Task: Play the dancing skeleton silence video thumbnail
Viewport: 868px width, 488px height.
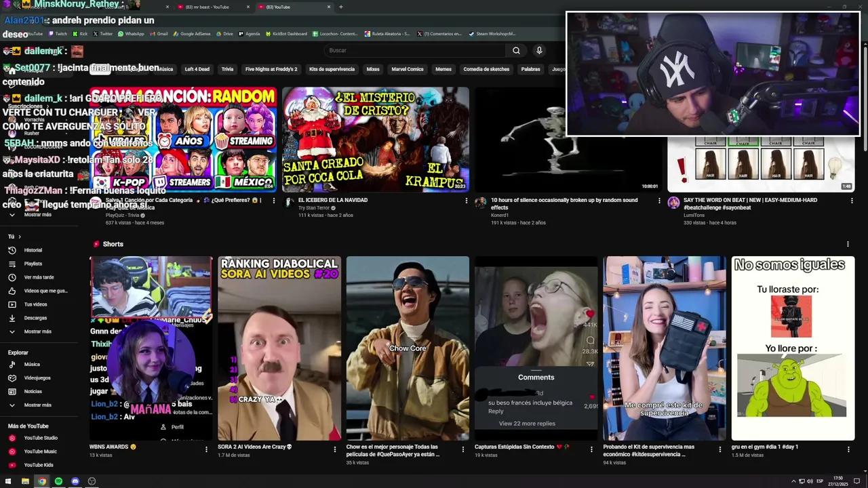Action: click(568, 140)
